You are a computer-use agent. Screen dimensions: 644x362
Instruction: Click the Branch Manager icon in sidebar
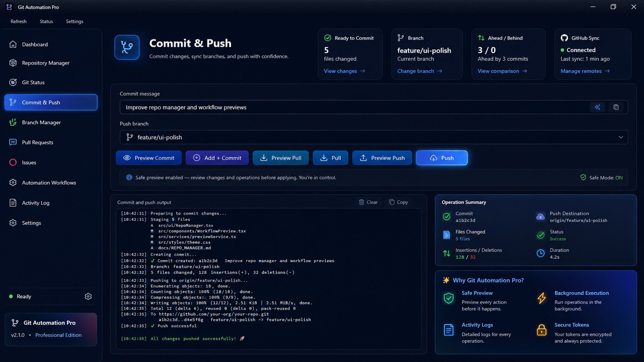13,122
